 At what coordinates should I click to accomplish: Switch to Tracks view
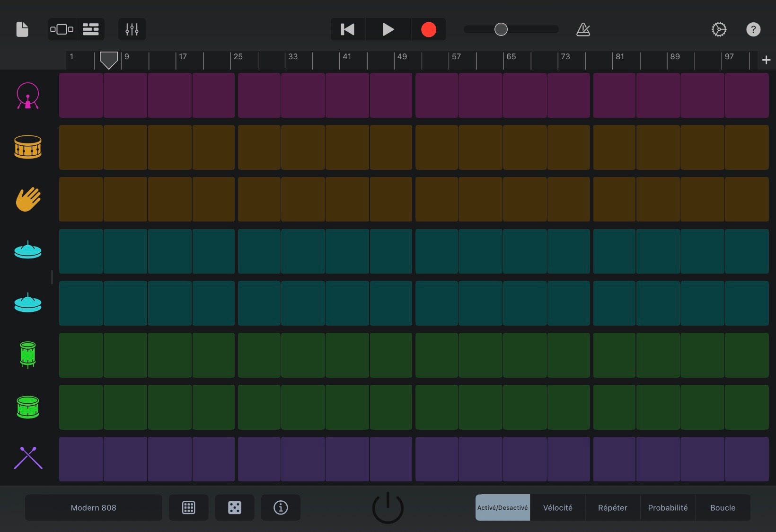[x=90, y=29]
